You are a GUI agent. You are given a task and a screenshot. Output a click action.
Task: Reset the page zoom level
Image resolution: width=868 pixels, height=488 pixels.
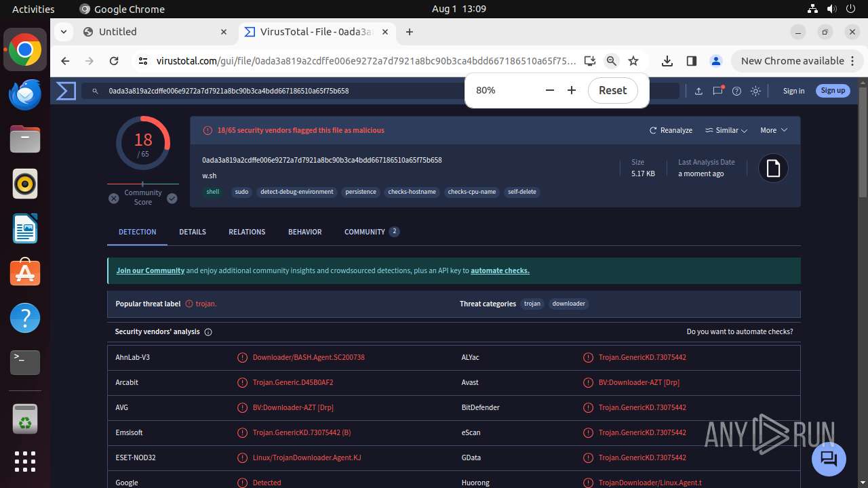613,90
